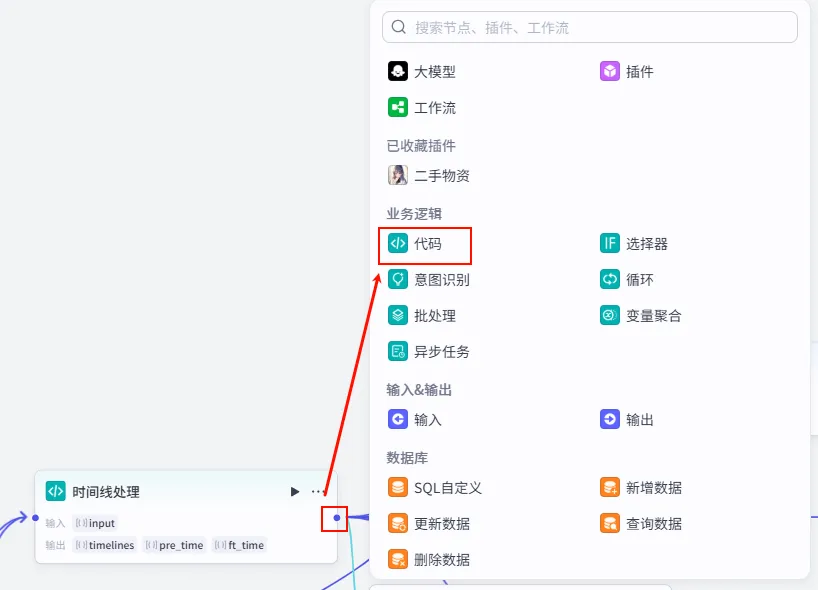The width and height of the screenshot is (818, 590).
Task: Pick the 意图识别 intent icon
Action: (398, 280)
